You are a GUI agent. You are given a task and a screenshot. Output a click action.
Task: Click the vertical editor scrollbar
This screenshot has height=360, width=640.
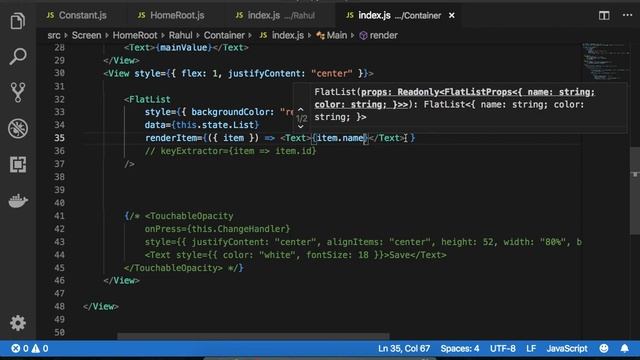[635, 191]
